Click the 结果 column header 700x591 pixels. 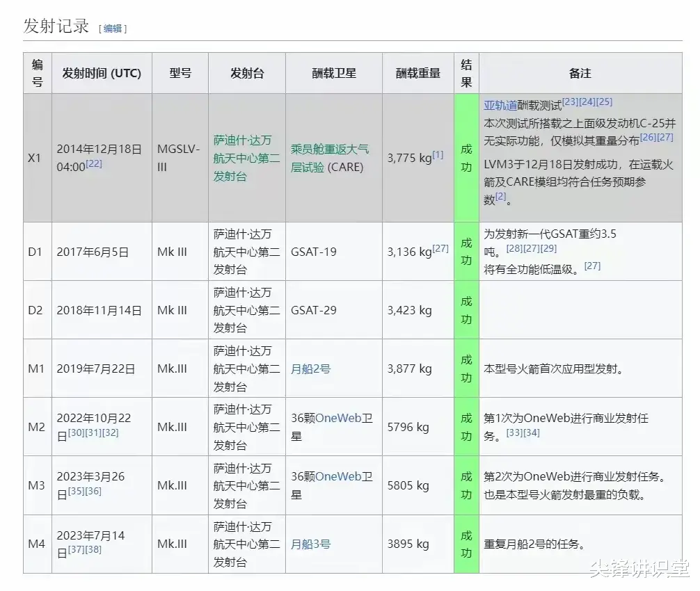(x=466, y=73)
